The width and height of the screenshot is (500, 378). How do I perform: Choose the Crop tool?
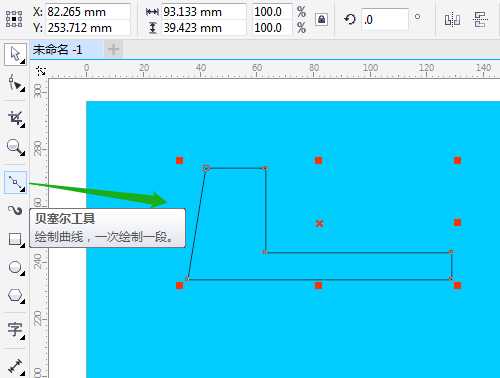(x=16, y=118)
